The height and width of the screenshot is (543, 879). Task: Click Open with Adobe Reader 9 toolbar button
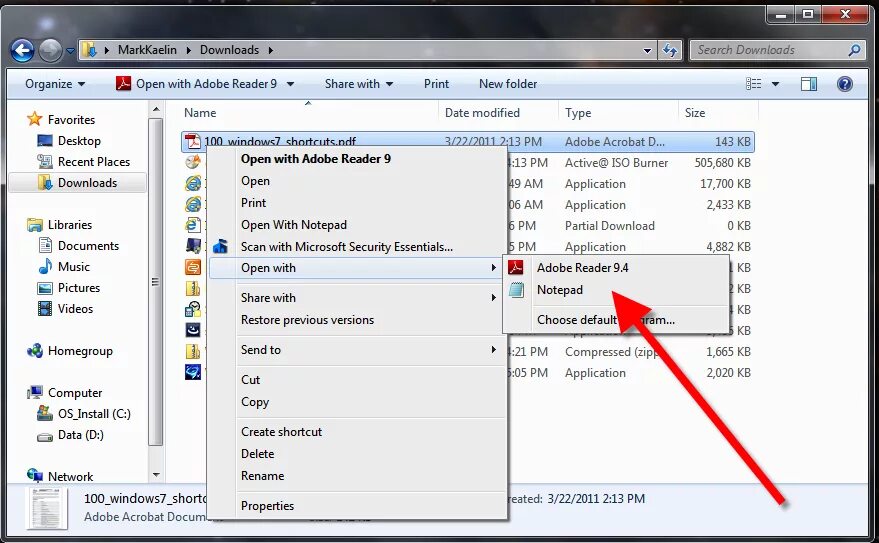[196, 84]
